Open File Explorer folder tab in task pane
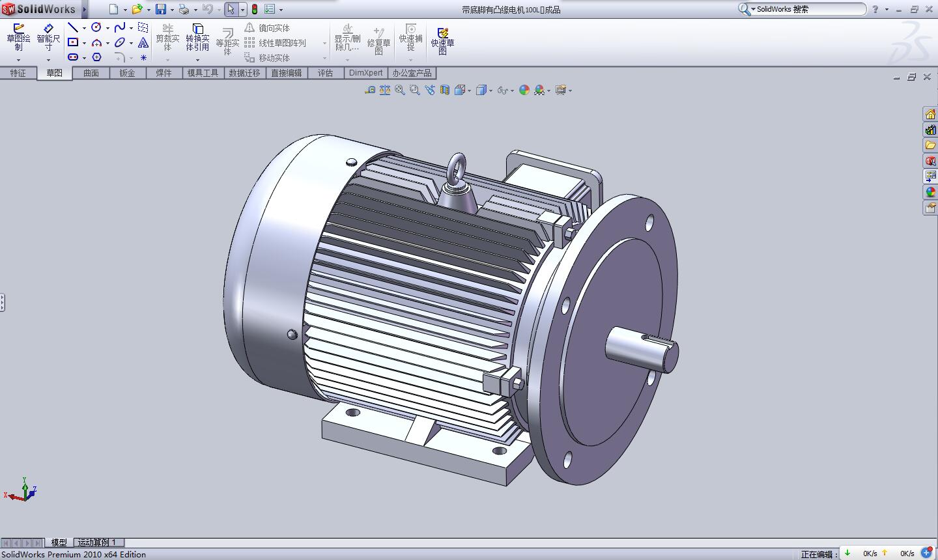Image resolution: width=938 pixels, height=560 pixels. click(x=930, y=145)
